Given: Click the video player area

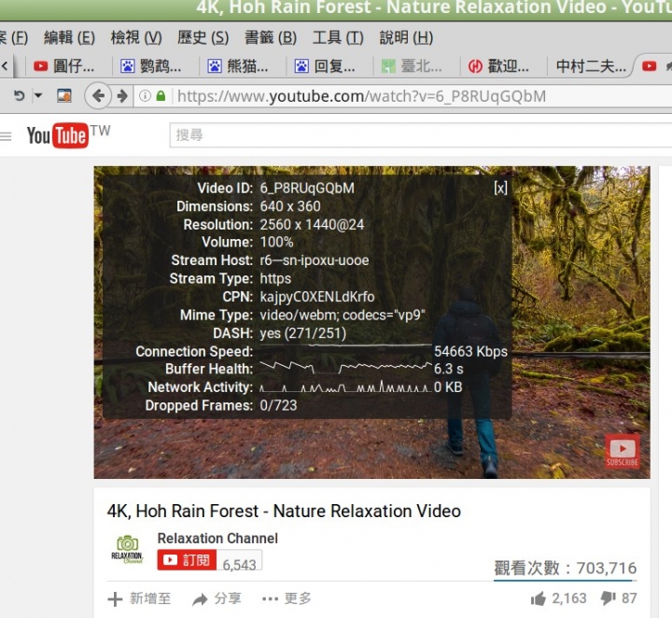Looking at the screenshot, I should pos(372,322).
